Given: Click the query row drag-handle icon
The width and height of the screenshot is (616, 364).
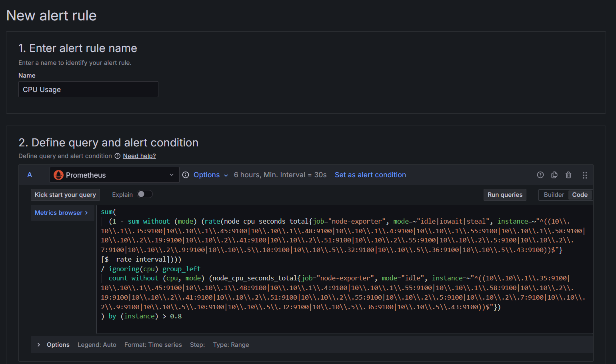Looking at the screenshot, I should (585, 175).
